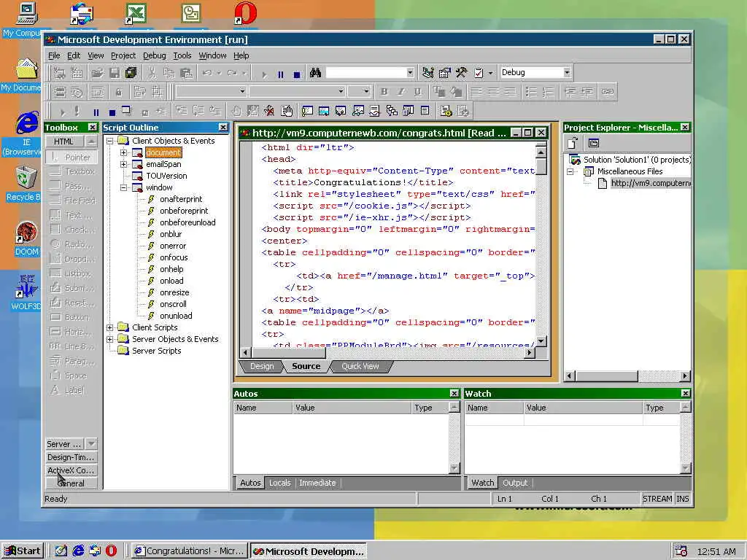Open Congratulations! taskbar window button
This screenshot has height=560, width=747.
pyautogui.click(x=190, y=551)
